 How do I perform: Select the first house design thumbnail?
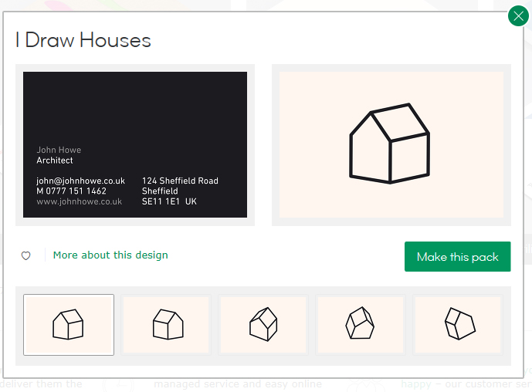tap(69, 325)
